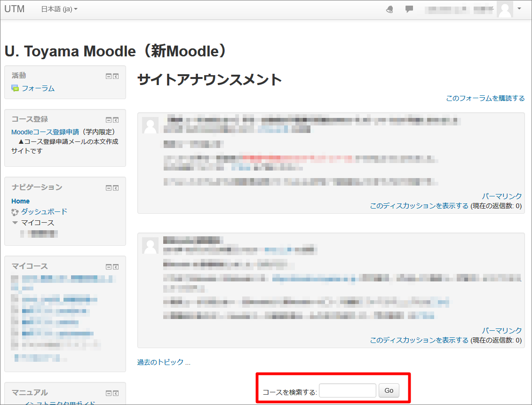Viewport: 532px width, 405px height.
Task: Click the UTM site brand link
Action: coord(14,9)
